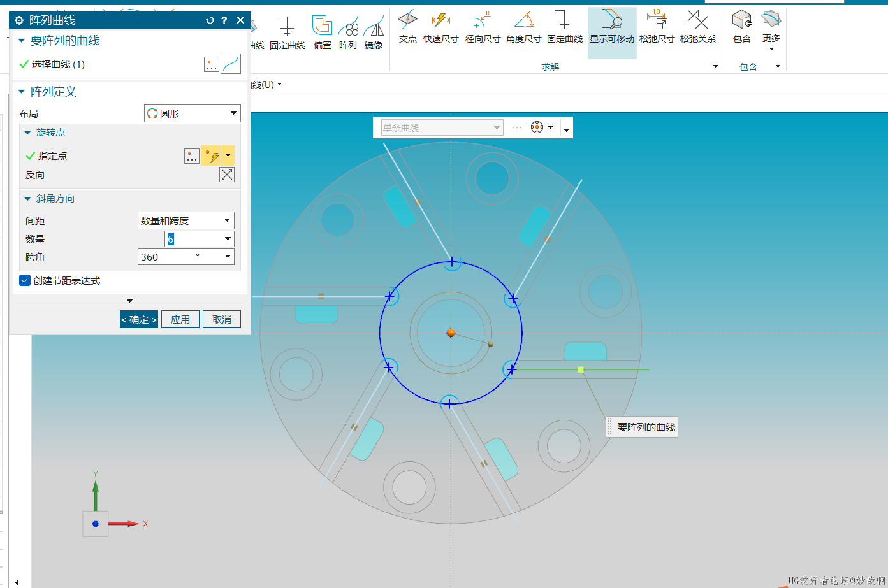Viewport: 888px width, 588px height.
Task: Open dialog help question mark icon
Action: pyautogui.click(x=224, y=20)
